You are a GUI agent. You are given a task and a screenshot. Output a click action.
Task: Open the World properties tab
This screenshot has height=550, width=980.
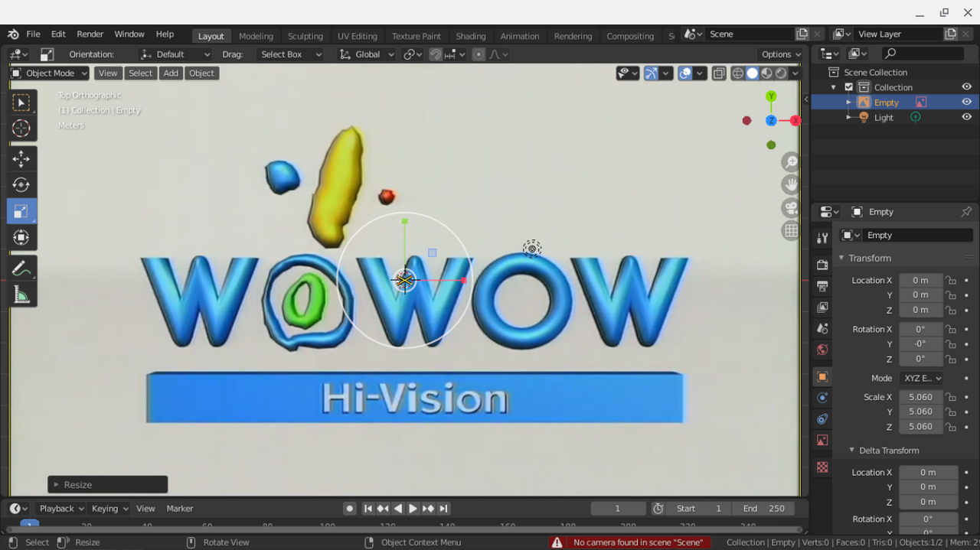pyautogui.click(x=822, y=350)
